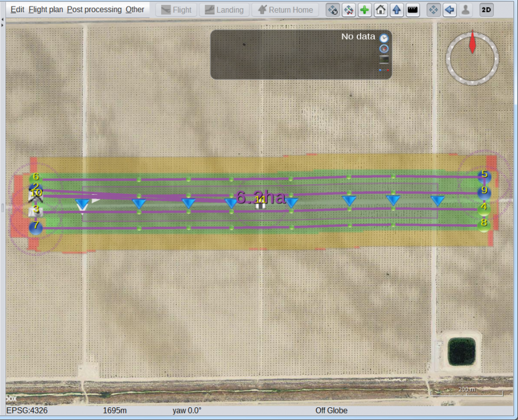Click the blue up-arrow toolbar icon

396,10
